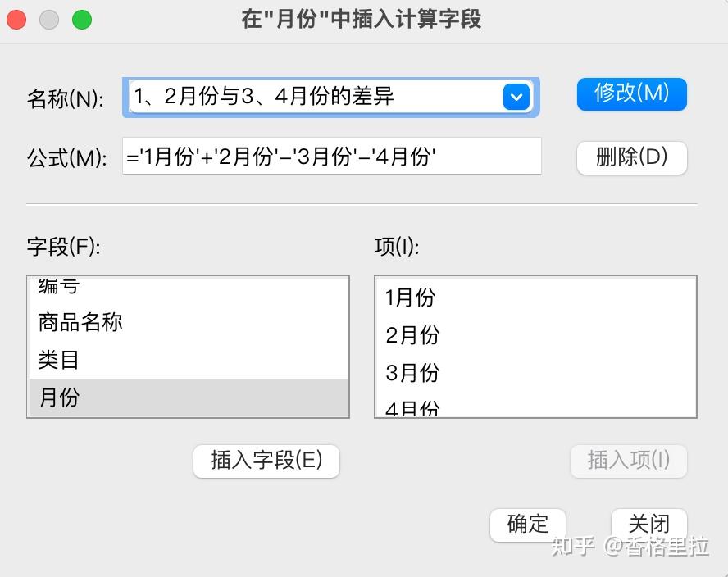Select 3月份 in the items list
The height and width of the screenshot is (577, 728).
click(412, 373)
